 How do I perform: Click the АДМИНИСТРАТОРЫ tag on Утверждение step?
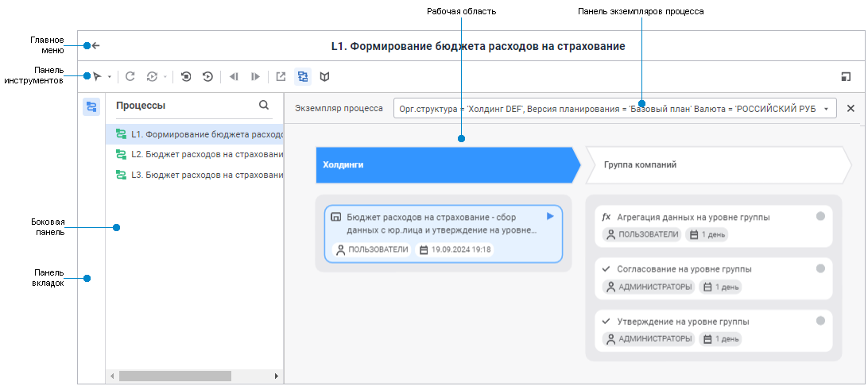pyautogui.click(x=649, y=339)
